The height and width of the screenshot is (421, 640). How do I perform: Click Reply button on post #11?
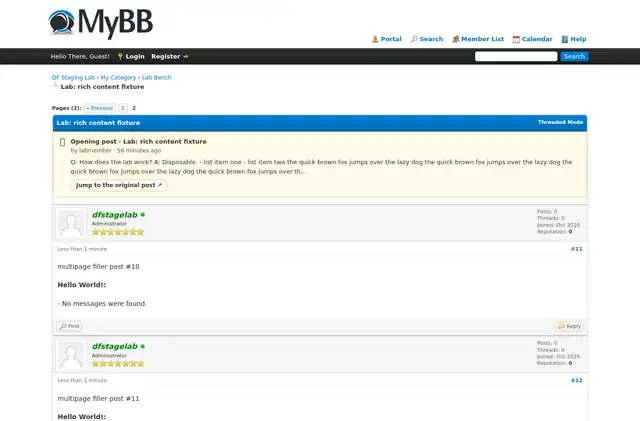pos(569,326)
